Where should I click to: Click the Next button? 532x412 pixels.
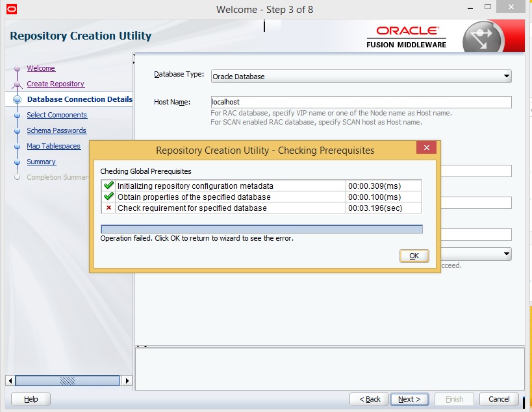[x=409, y=399]
